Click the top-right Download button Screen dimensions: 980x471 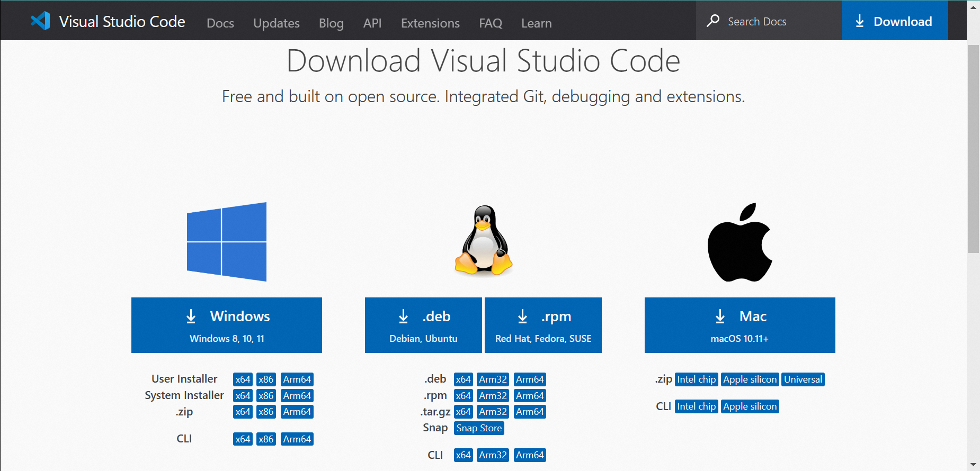tap(895, 21)
